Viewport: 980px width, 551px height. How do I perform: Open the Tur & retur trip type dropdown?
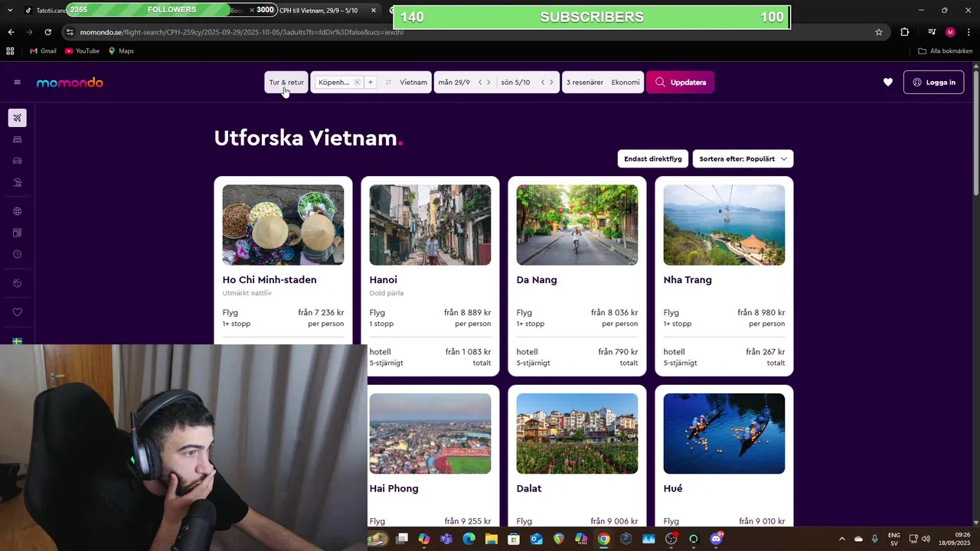click(x=286, y=83)
